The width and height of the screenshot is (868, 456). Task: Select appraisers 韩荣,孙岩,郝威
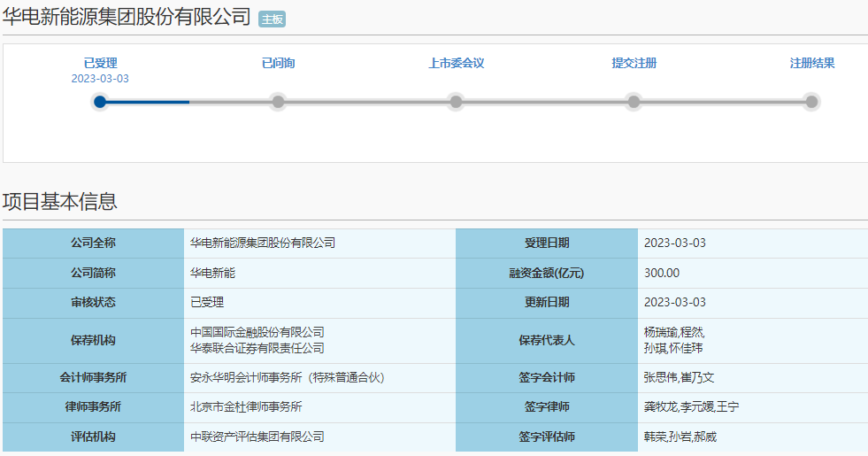point(680,437)
